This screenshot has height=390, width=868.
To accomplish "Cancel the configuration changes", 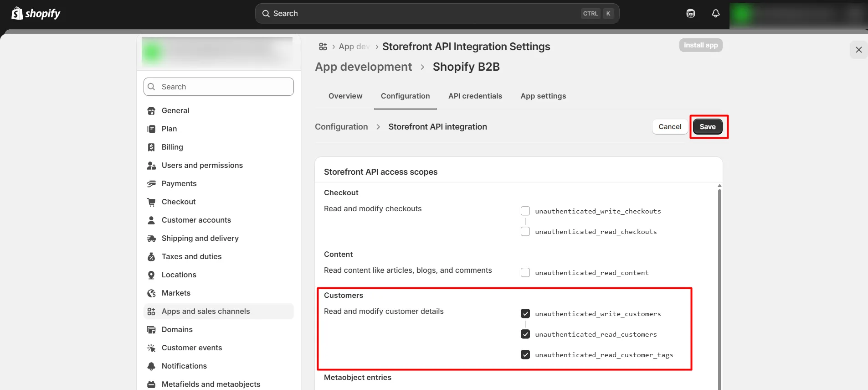I will pyautogui.click(x=670, y=127).
